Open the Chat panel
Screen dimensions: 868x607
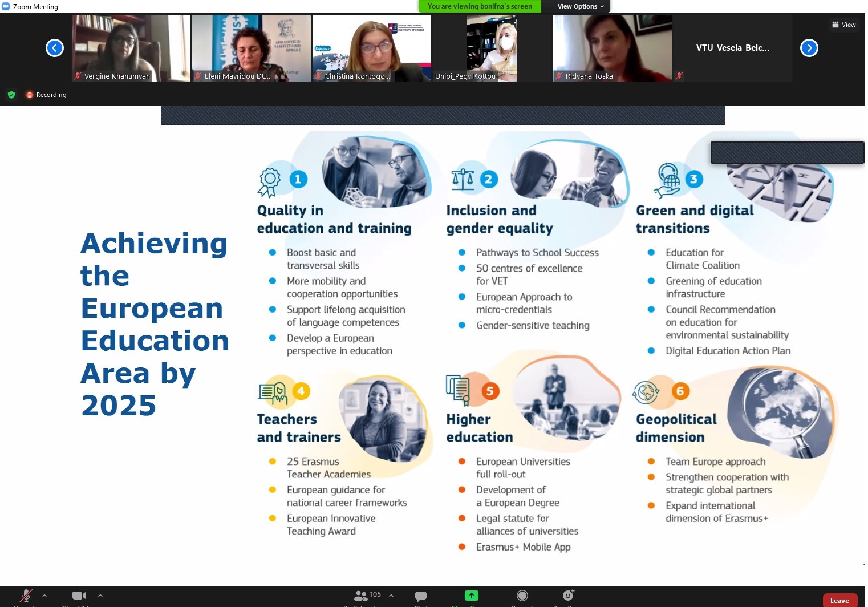click(421, 596)
